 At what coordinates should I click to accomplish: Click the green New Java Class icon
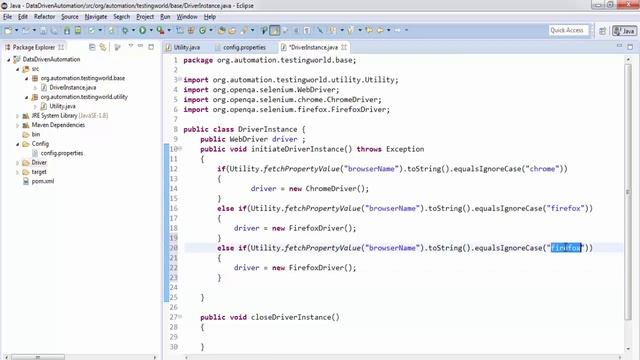point(202,30)
